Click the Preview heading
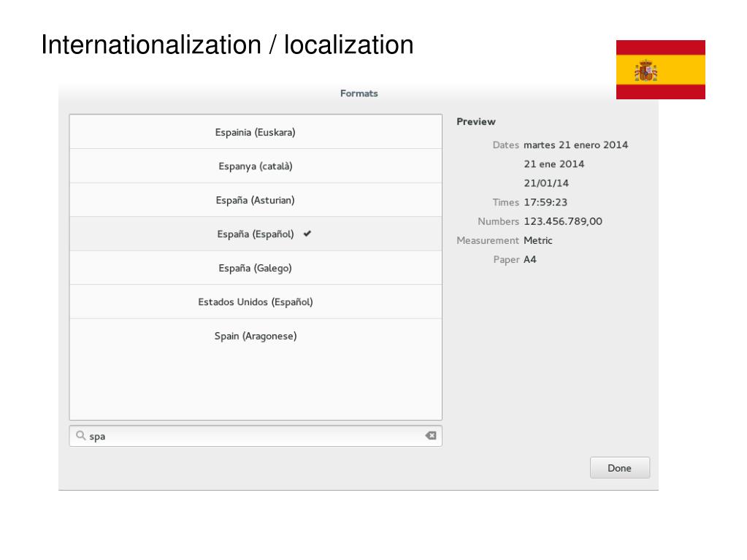Screen dimensions: 747x560 click(476, 121)
